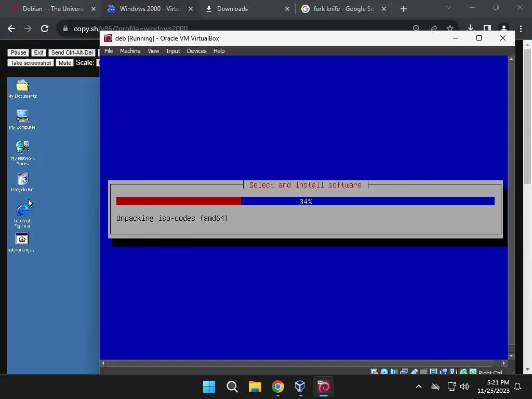The image size is (532, 399).
Task: Select the networking desktop shortcut icon
Action: [21, 242]
